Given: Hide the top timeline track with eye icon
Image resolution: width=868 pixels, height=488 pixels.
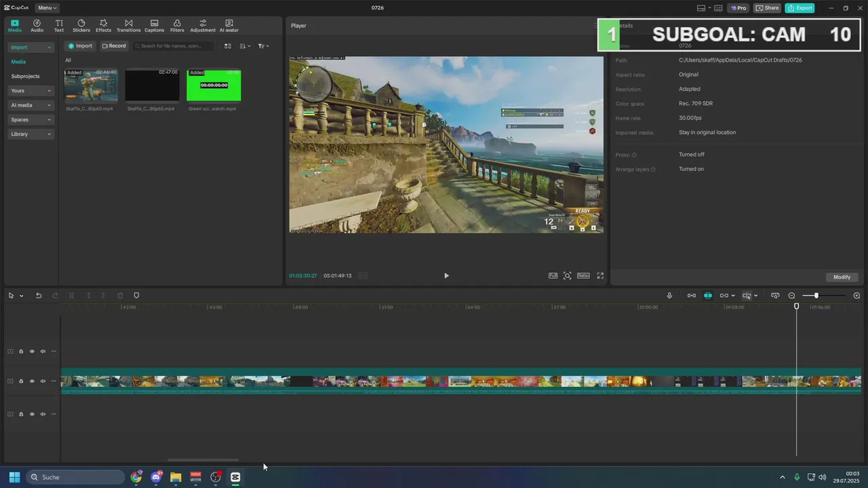Looking at the screenshot, I should (x=32, y=351).
